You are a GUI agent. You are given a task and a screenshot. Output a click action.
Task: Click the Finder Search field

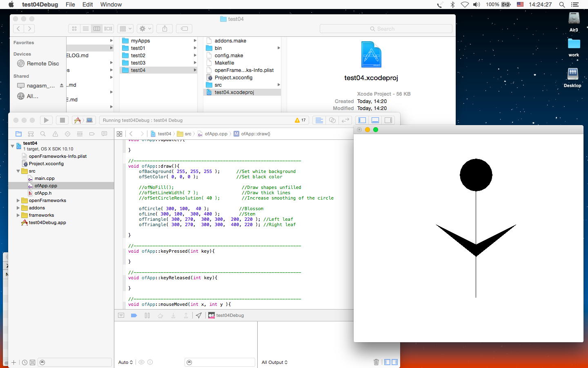point(386,29)
